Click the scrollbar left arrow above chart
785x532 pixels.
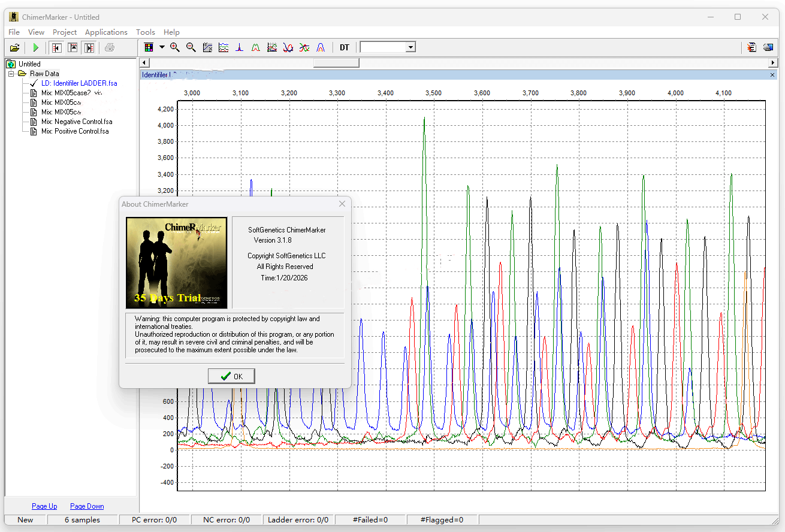144,63
